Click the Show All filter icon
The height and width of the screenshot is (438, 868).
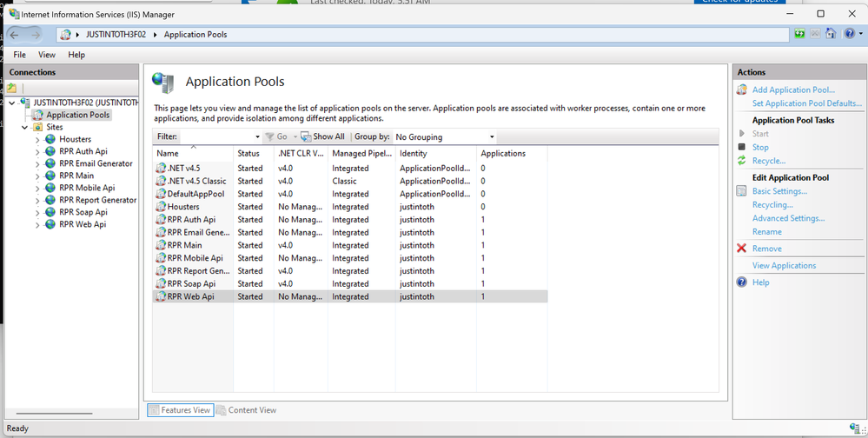pos(306,136)
